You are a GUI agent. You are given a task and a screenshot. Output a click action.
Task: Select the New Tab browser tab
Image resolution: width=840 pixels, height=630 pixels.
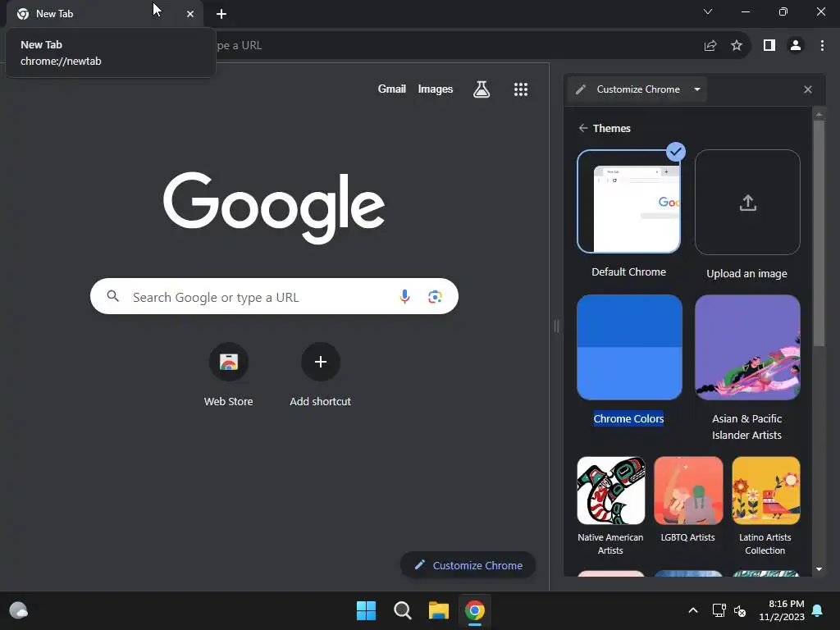[x=104, y=14]
